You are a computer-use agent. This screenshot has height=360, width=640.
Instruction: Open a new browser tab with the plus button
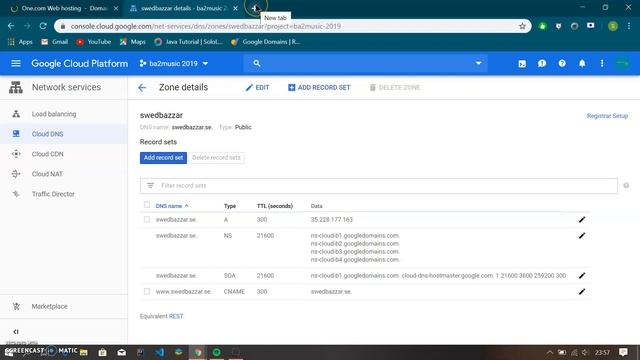tap(255, 8)
